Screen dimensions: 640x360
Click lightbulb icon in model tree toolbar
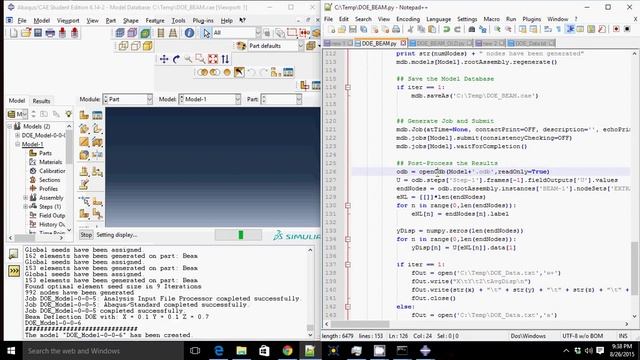tap(69, 114)
